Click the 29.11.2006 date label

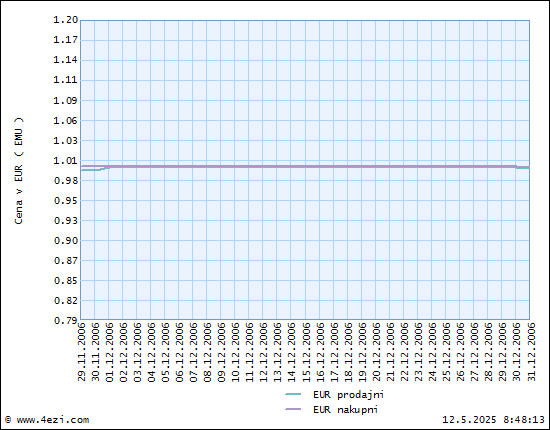pos(81,352)
